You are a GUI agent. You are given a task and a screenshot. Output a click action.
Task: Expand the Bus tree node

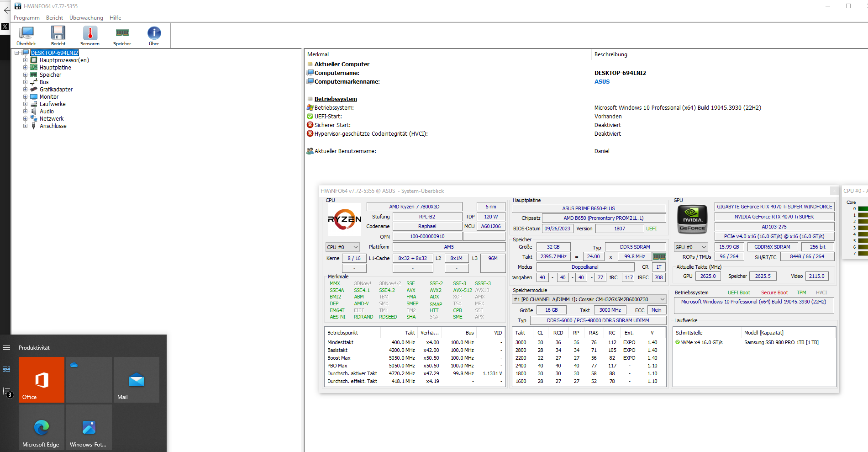click(26, 82)
